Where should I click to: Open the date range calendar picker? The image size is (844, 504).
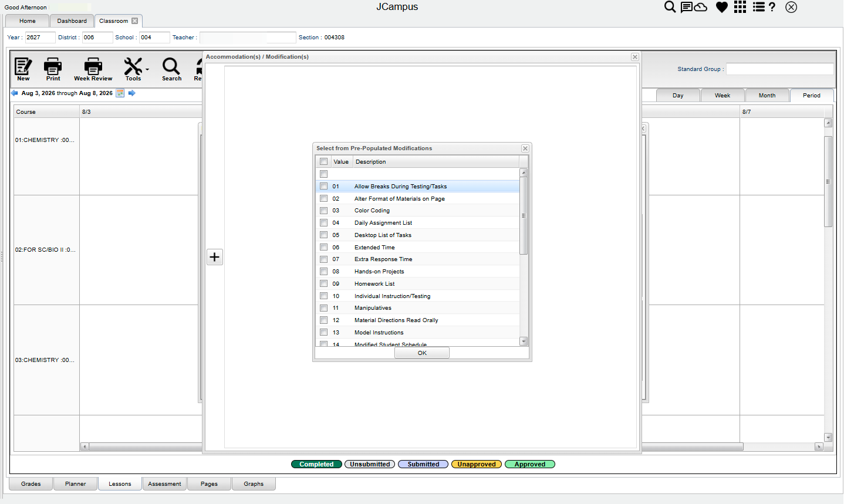120,93
